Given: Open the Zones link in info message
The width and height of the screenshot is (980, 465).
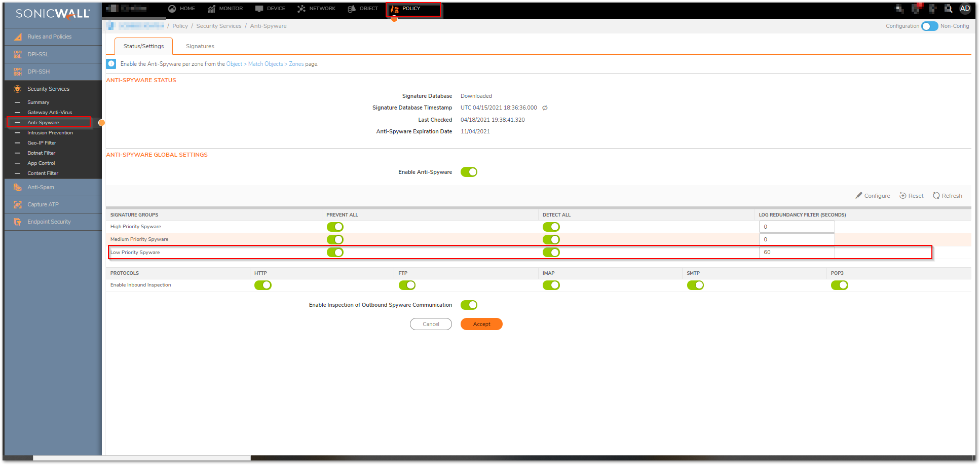Looking at the screenshot, I should tap(296, 64).
